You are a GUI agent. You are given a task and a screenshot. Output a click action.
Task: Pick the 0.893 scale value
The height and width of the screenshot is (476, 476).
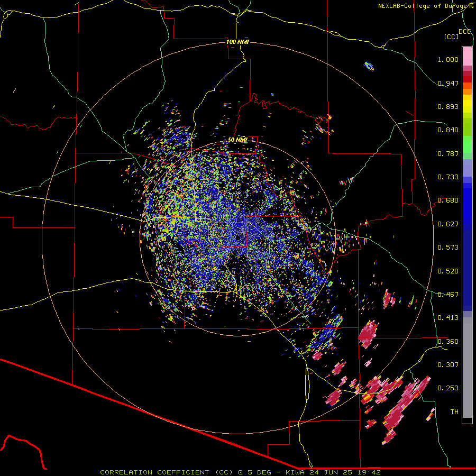click(448, 106)
